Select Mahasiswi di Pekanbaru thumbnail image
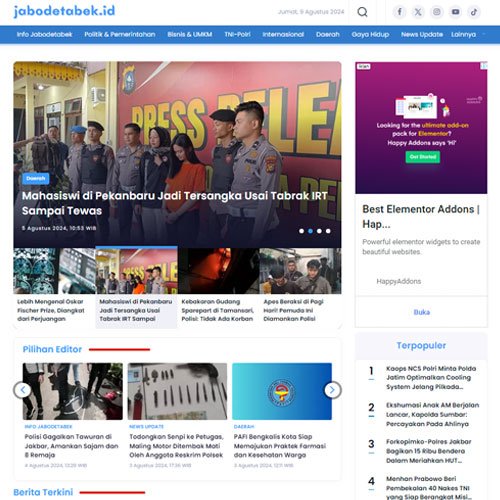Screen dimensions: 500x500 136,271
